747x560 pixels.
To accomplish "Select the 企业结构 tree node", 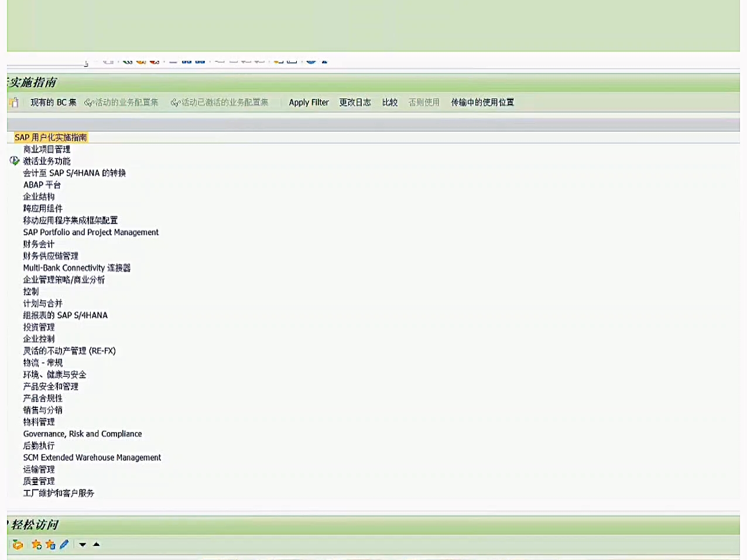I will (x=39, y=197).
